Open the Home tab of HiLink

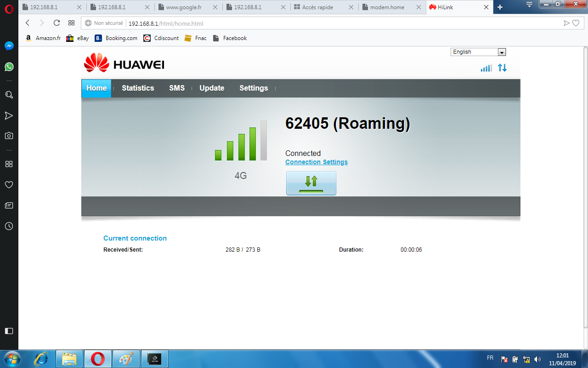coord(96,88)
